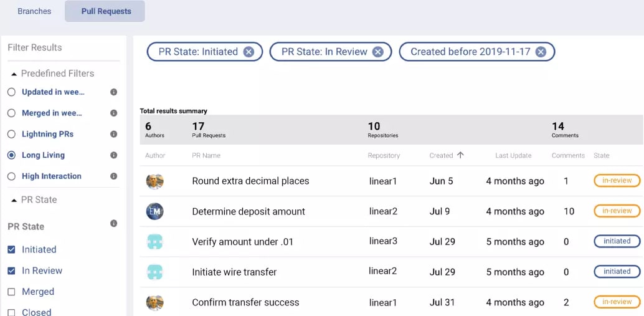Image resolution: width=644 pixels, height=316 pixels.
Task: Click info icon next to Lightning PRs
Action: [114, 134]
